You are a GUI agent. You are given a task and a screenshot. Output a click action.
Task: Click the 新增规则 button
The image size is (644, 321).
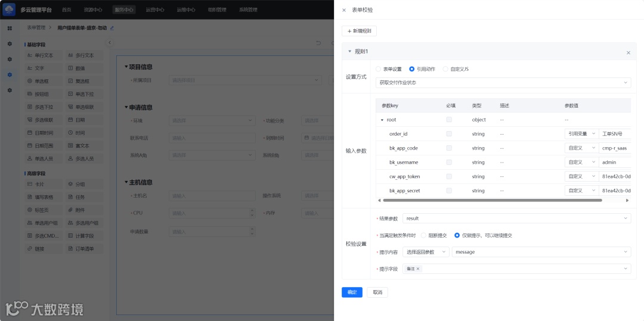pos(359,31)
